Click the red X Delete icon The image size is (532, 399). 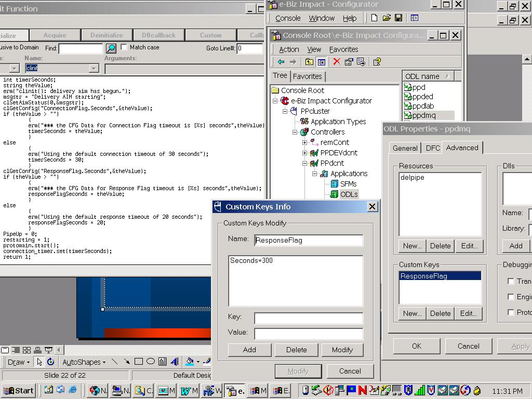[x=337, y=62]
